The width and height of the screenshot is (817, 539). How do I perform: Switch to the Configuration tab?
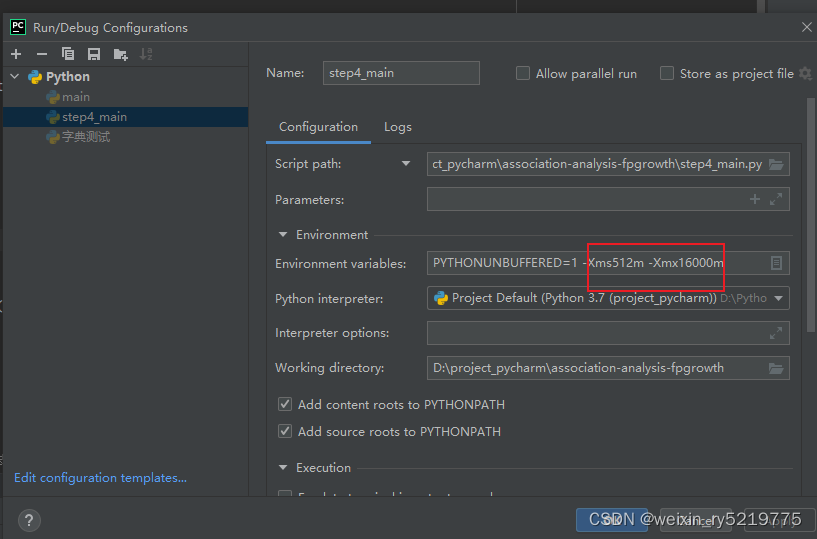coord(318,127)
